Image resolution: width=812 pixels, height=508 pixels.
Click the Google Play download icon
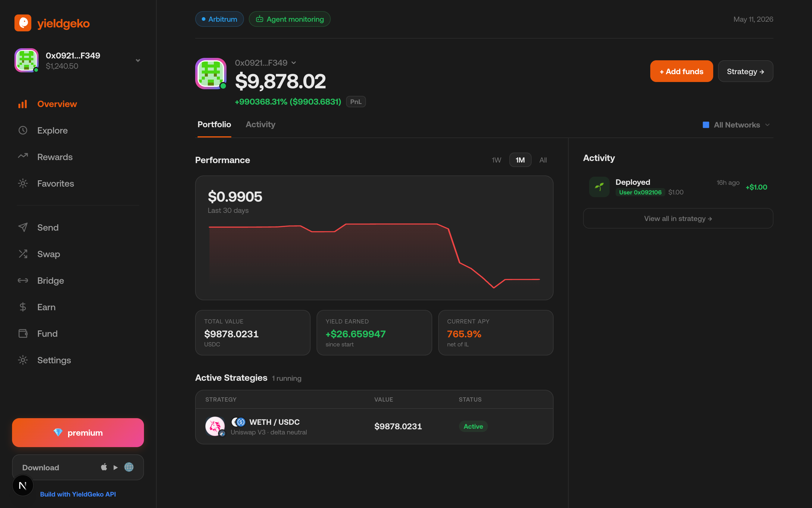[x=116, y=467]
